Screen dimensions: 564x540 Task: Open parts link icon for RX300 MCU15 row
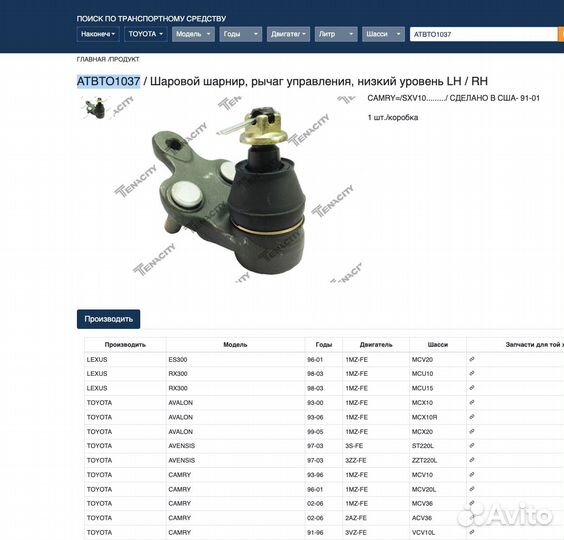tap(472, 388)
